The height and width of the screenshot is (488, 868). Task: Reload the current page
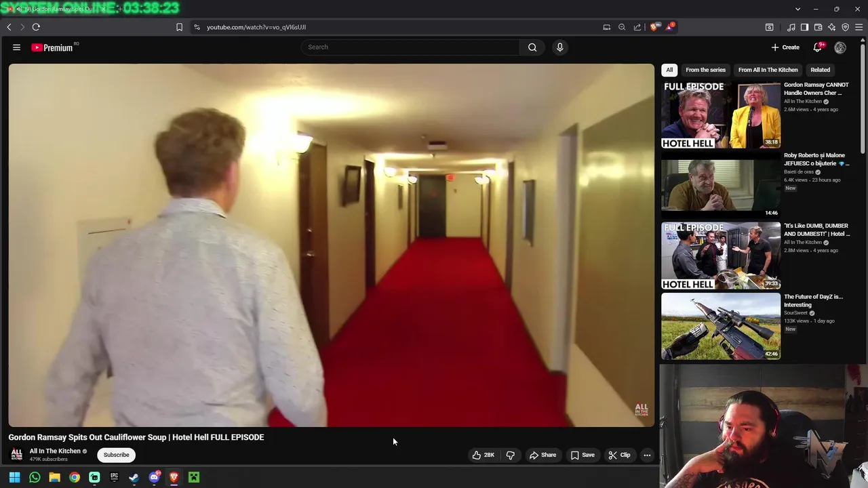[x=36, y=27]
